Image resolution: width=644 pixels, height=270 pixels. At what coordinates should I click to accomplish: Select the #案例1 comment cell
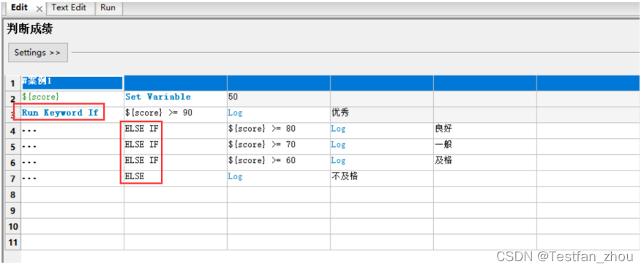pos(72,83)
